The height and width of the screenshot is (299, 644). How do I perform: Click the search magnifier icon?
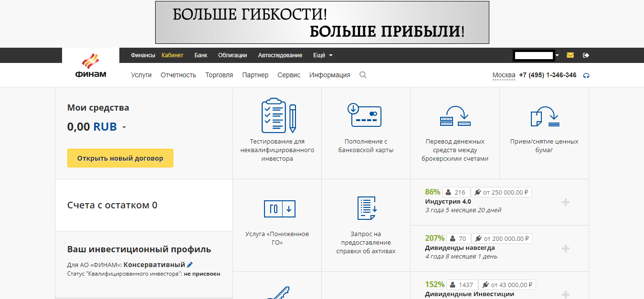click(x=363, y=75)
